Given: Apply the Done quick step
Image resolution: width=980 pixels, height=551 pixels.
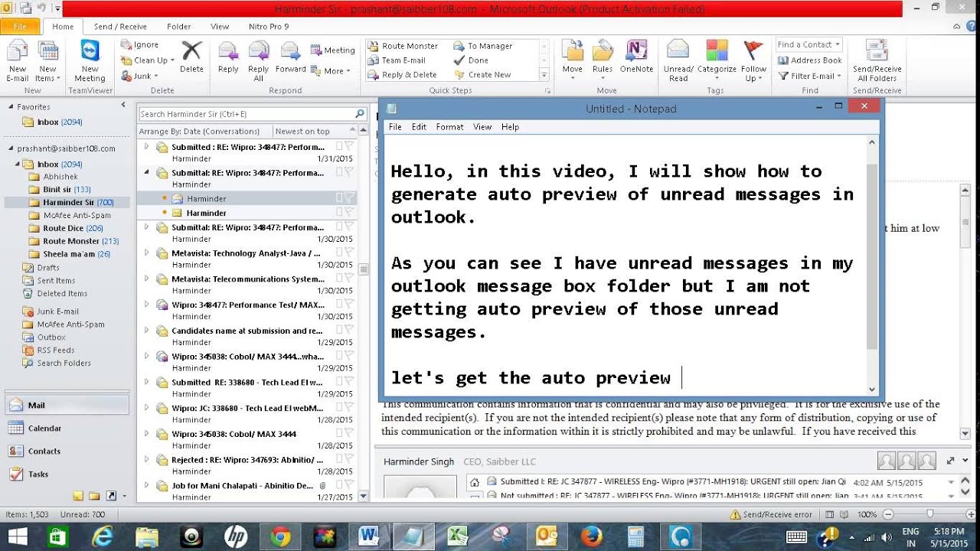Looking at the screenshot, I should tap(472, 60).
